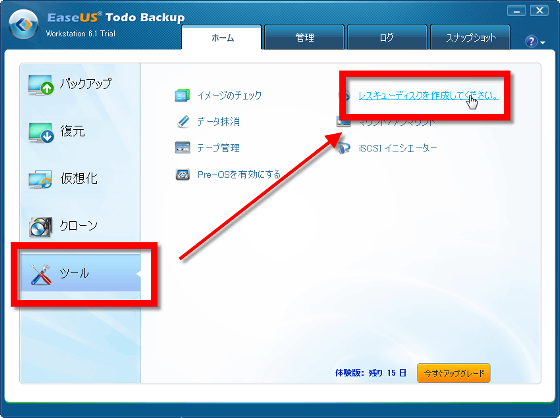560x418 pixels.
Task: Click the iSCSI Initiator icon
Action: pyautogui.click(x=343, y=148)
